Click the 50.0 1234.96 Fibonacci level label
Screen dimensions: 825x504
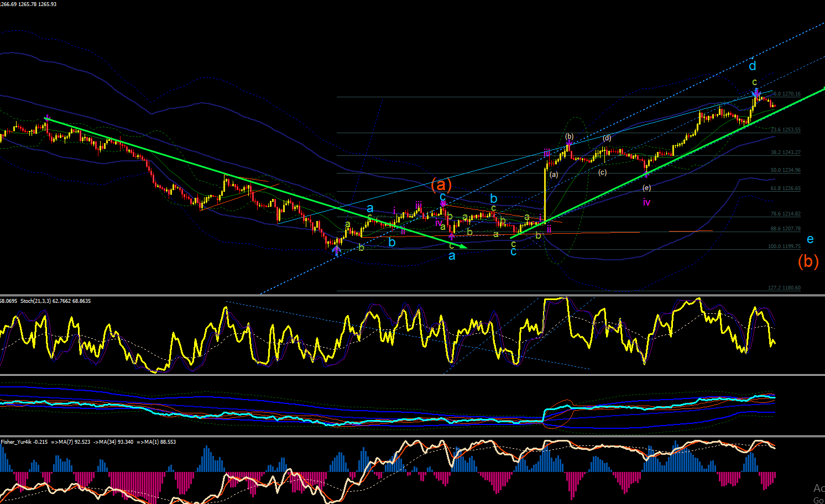(786, 170)
